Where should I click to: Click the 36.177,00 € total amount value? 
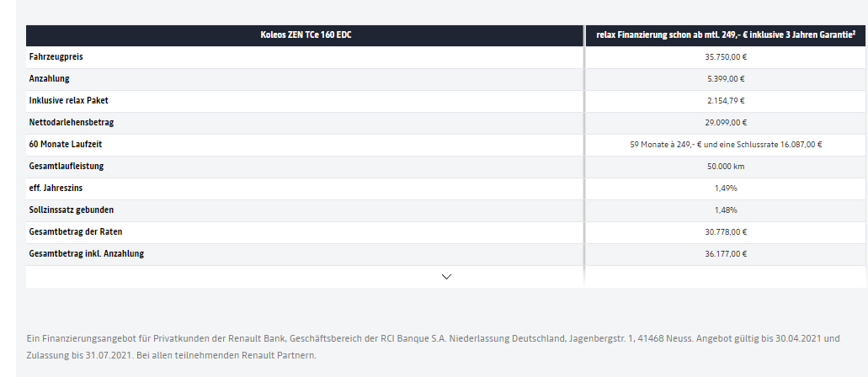[x=727, y=253]
